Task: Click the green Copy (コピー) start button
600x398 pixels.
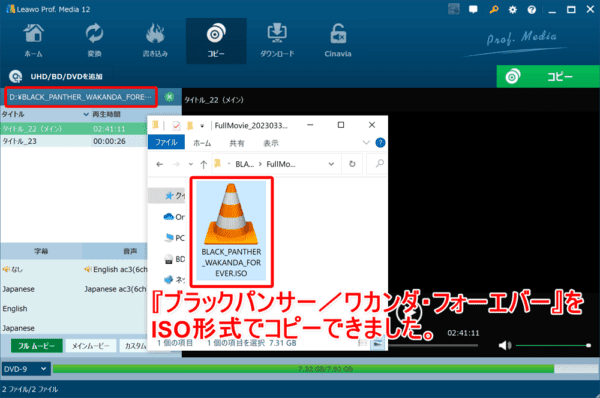Action: tap(548, 77)
